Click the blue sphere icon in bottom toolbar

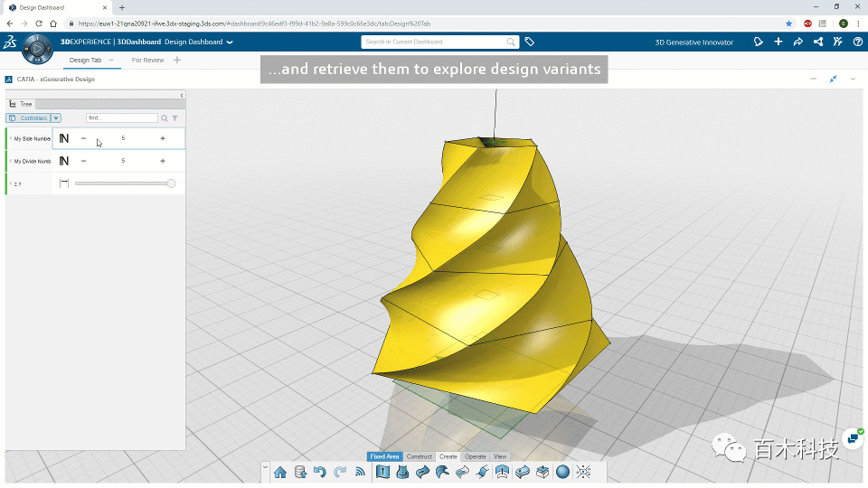[x=562, y=472]
